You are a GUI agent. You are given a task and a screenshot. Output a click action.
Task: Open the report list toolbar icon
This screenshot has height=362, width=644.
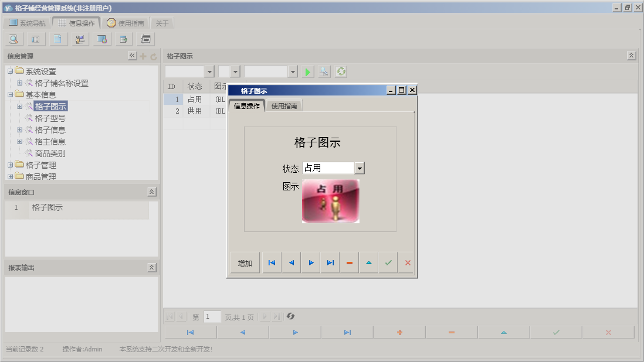click(x=36, y=39)
